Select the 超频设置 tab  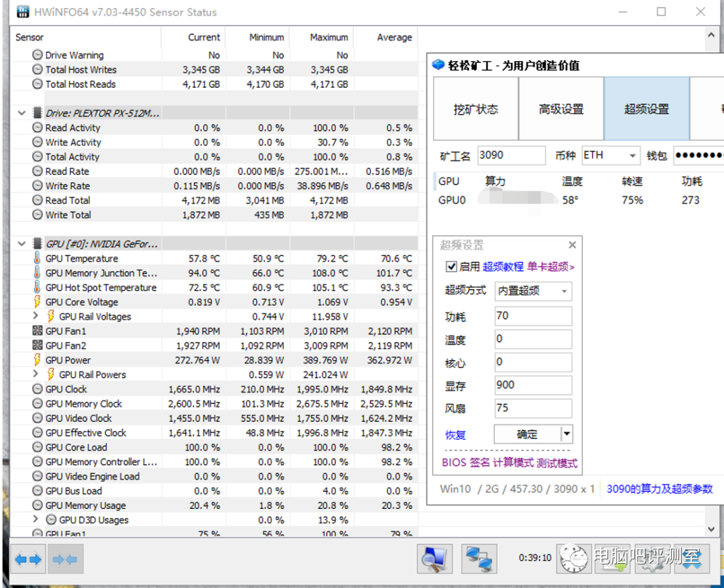click(646, 109)
